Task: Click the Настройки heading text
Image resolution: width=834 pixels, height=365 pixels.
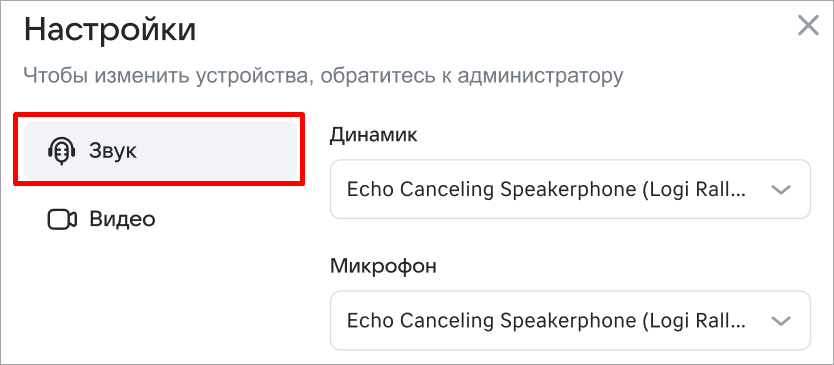Action: pyautogui.click(x=110, y=30)
